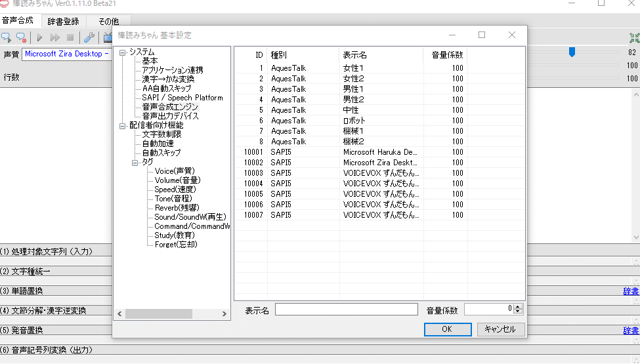The height and width of the screenshot is (364, 640).
Task: Select Voice(声質) tag item
Action: click(x=175, y=171)
